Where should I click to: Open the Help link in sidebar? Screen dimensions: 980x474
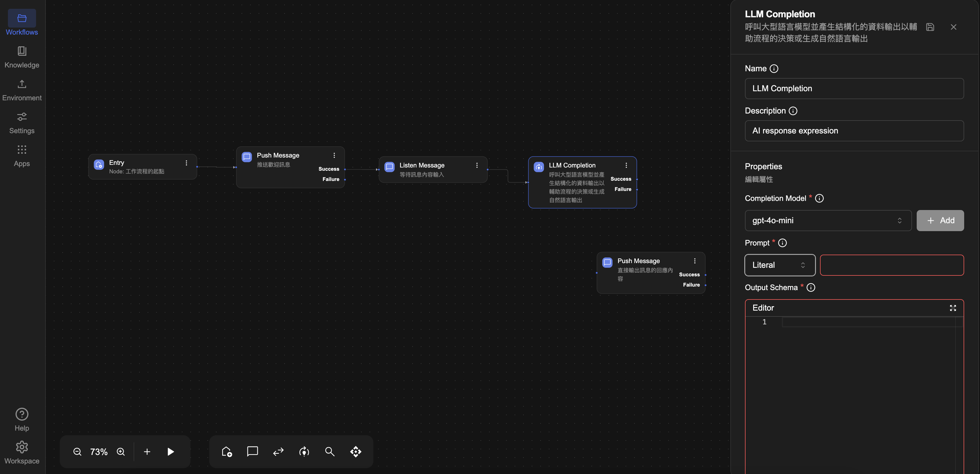point(22,419)
